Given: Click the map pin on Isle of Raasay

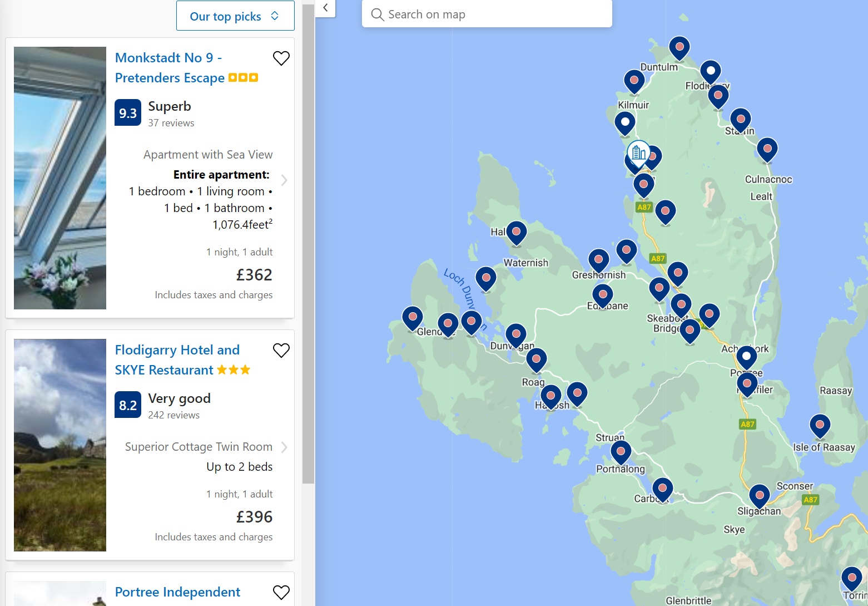Looking at the screenshot, I should pos(820,426).
